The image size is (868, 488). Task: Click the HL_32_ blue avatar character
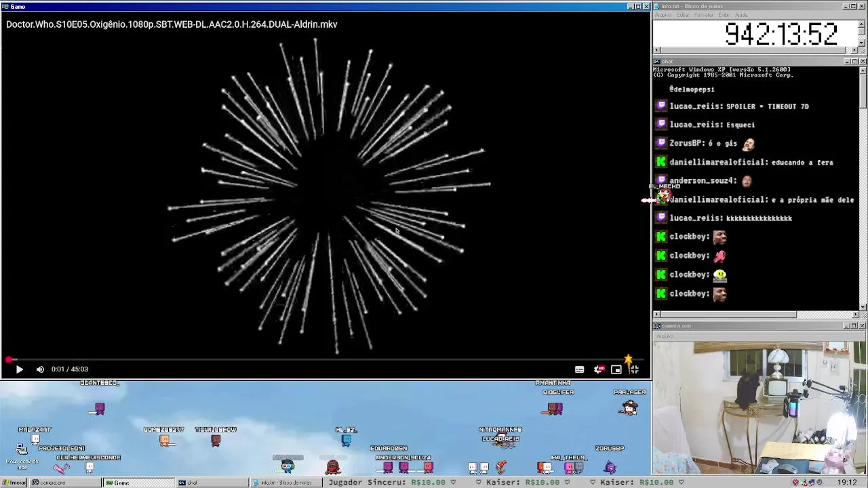tap(347, 441)
